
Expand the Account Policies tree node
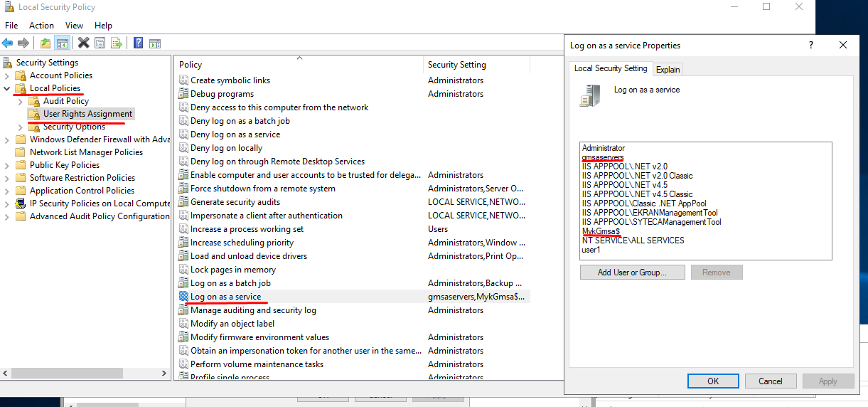[7, 75]
